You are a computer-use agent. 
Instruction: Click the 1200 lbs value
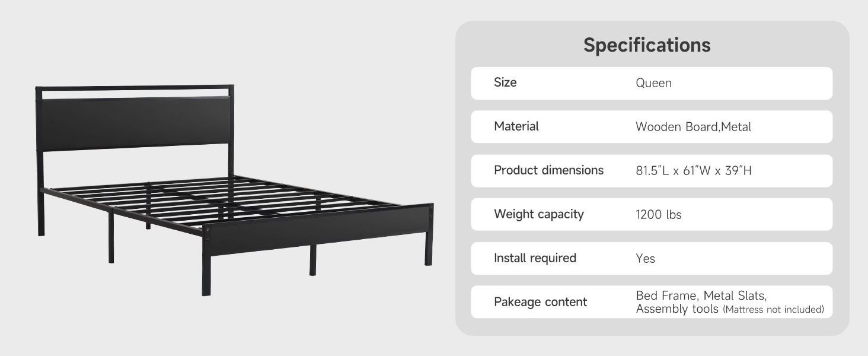(659, 215)
